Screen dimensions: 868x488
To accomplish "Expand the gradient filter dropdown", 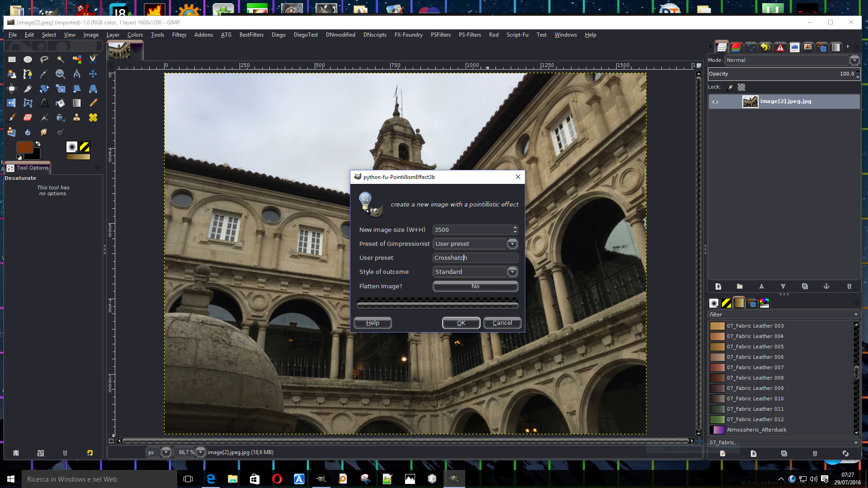I will pos(856,314).
